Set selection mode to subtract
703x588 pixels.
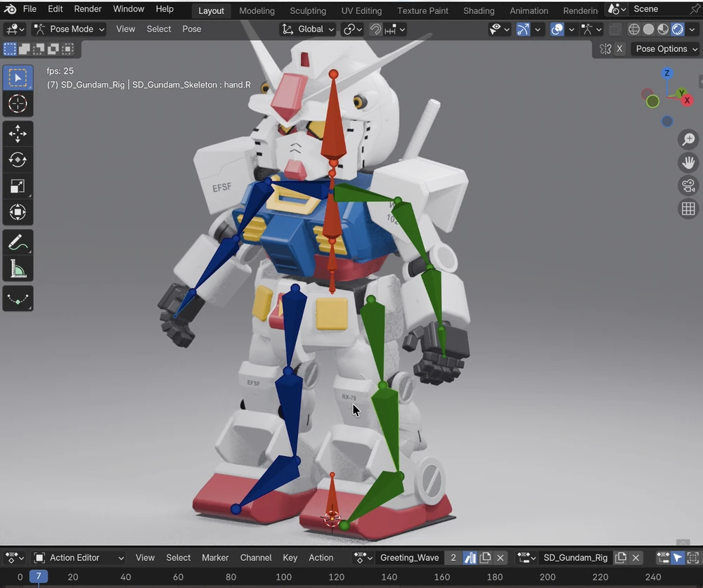(39, 49)
